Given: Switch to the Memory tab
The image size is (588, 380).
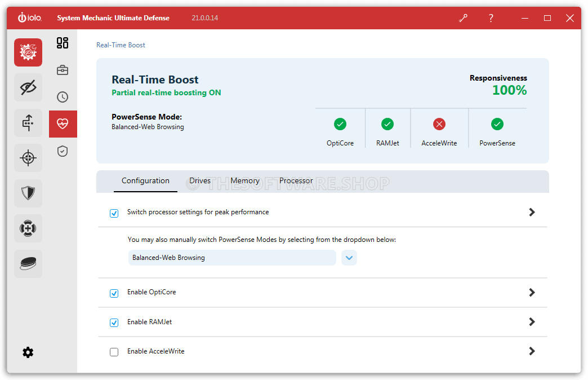Looking at the screenshot, I should [x=245, y=180].
